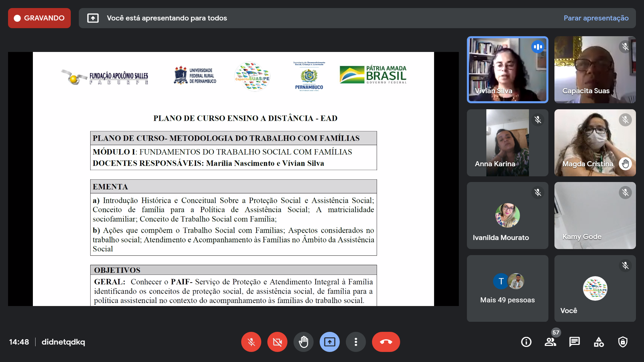Viewport: 644px width, 362px height.
Task: Open the activities panel icon
Action: click(599, 342)
